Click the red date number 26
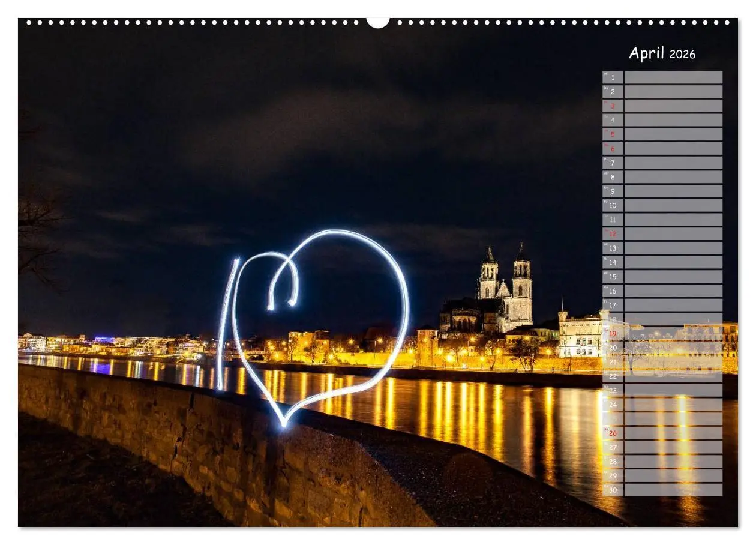 pos(613,434)
